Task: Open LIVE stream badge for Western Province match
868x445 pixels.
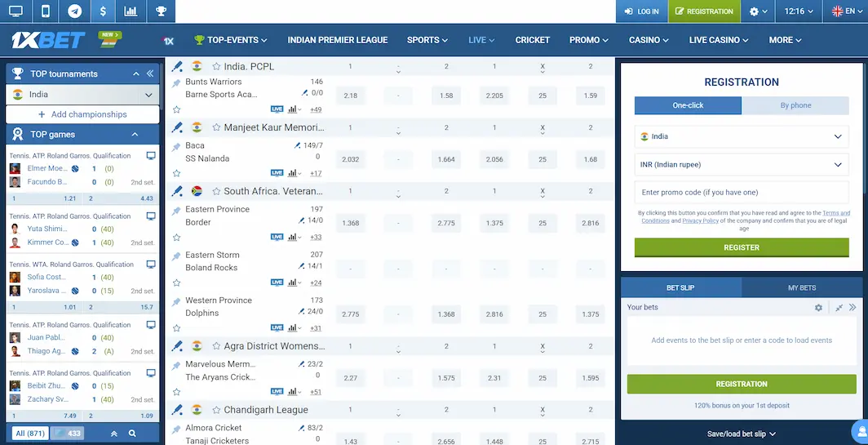Action: (x=277, y=327)
